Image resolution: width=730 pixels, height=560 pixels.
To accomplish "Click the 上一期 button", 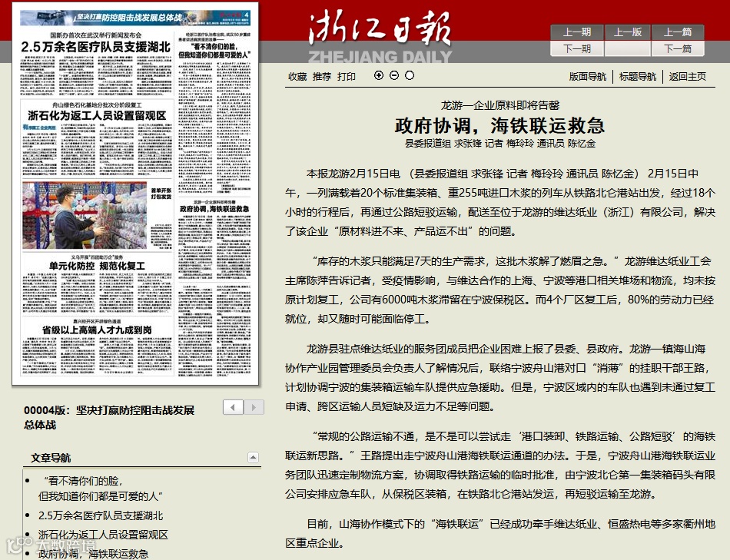I will (x=577, y=32).
